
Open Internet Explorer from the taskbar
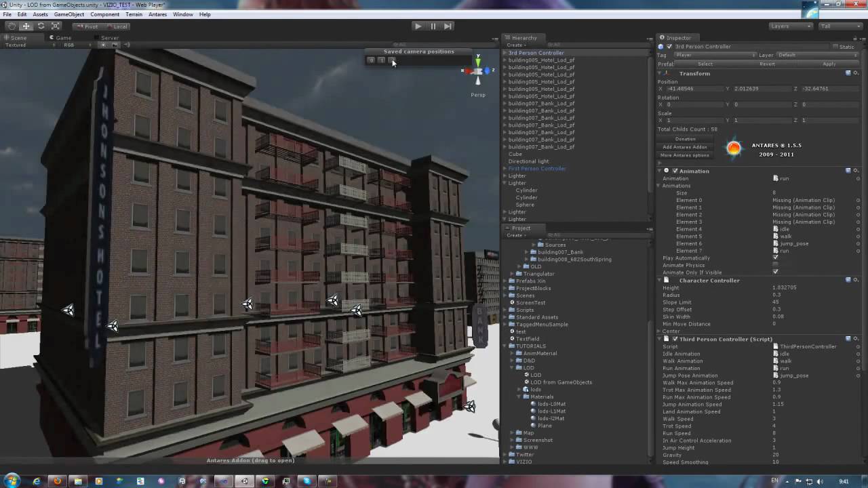pyautogui.click(x=37, y=481)
